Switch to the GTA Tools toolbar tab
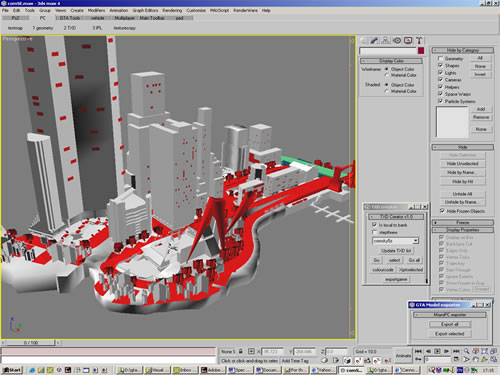500x375 pixels. point(70,18)
